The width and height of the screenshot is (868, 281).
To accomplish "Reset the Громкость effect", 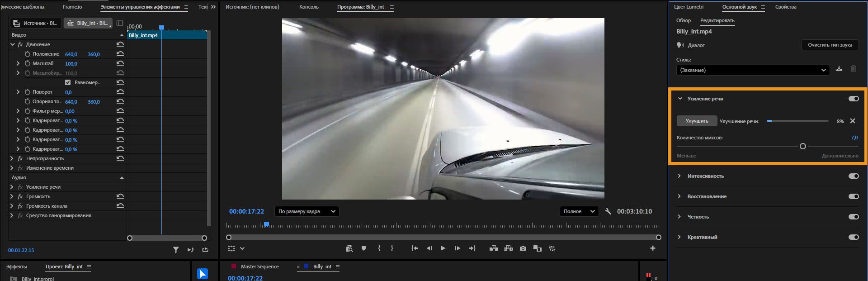I will pyautogui.click(x=120, y=196).
